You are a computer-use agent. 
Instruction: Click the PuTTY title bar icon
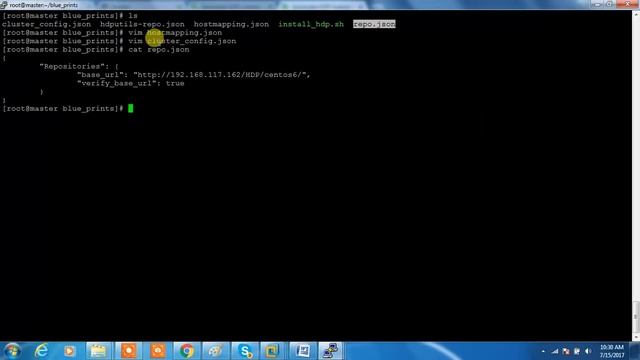(4, 5)
